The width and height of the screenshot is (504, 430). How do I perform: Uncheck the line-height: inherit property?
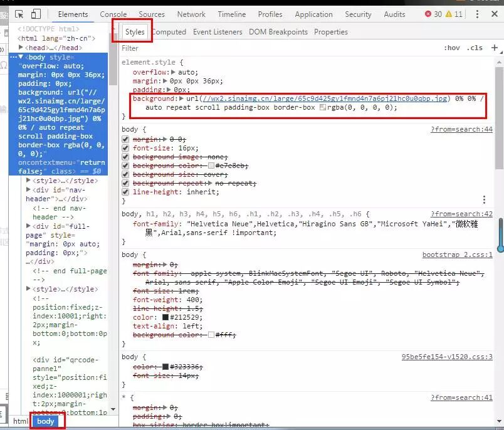click(x=125, y=192)
